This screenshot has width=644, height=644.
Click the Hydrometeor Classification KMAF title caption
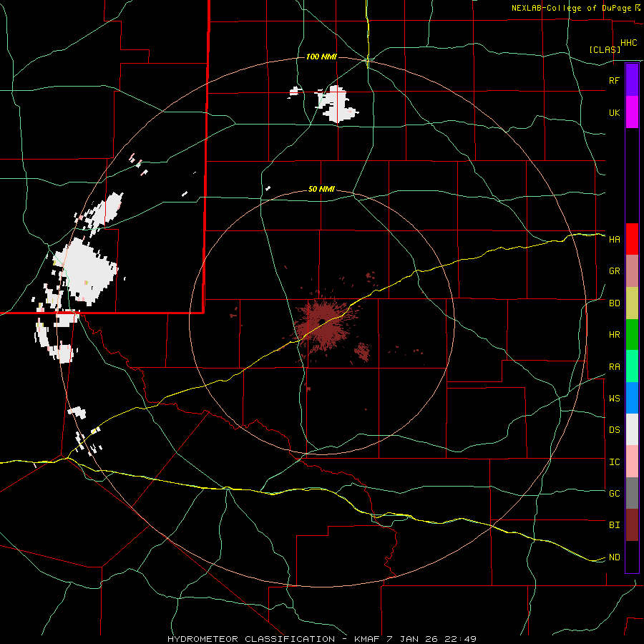point(322,639)
